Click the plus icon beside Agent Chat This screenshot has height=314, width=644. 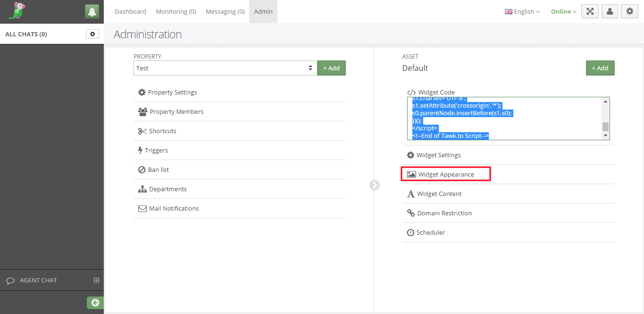coord(96,280)
